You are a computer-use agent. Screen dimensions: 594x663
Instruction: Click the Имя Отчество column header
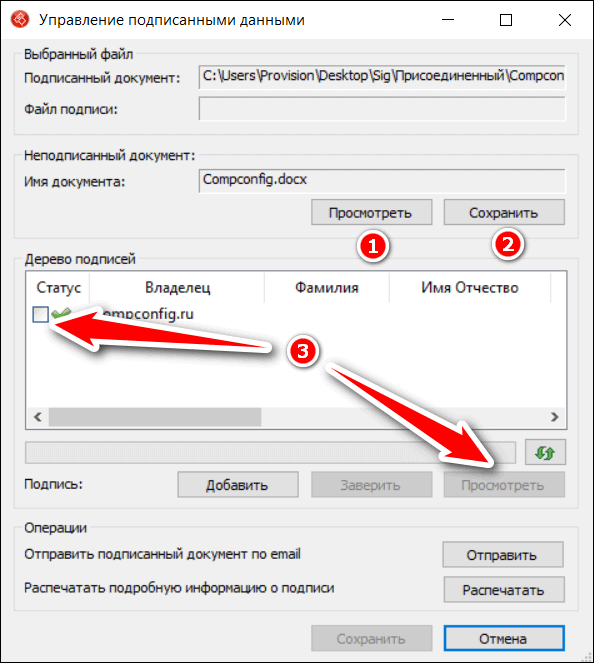point(470,288)
